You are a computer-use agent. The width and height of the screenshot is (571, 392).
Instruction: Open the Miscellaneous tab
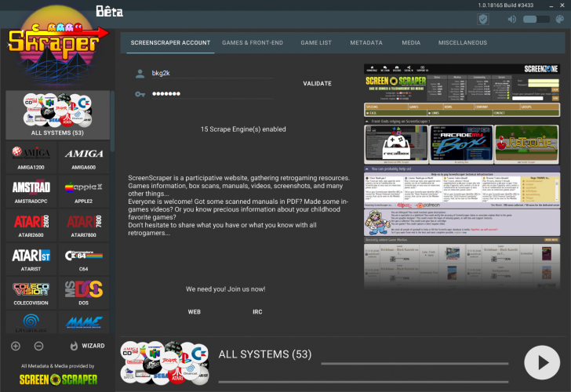point(463,42)
